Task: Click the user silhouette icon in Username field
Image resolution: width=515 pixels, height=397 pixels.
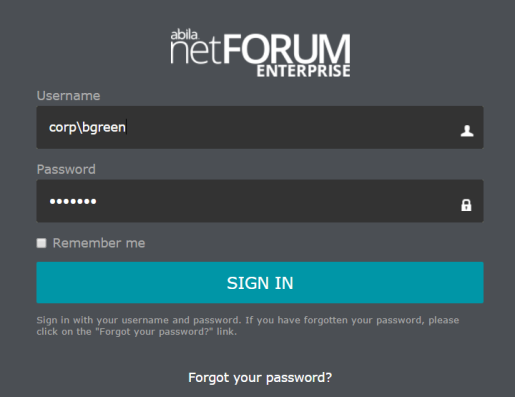Action: click(467, 131)
